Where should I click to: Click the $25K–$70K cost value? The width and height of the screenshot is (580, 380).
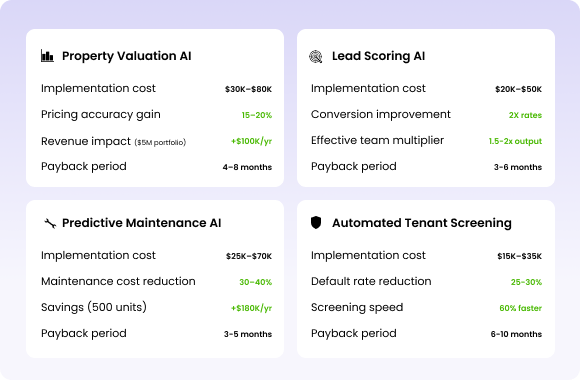[249, 256]
